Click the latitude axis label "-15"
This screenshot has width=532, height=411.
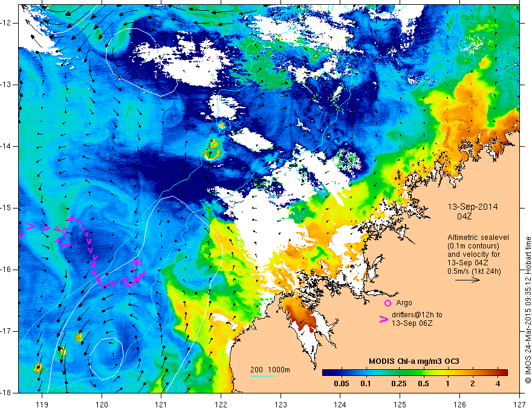coord(7,208)
